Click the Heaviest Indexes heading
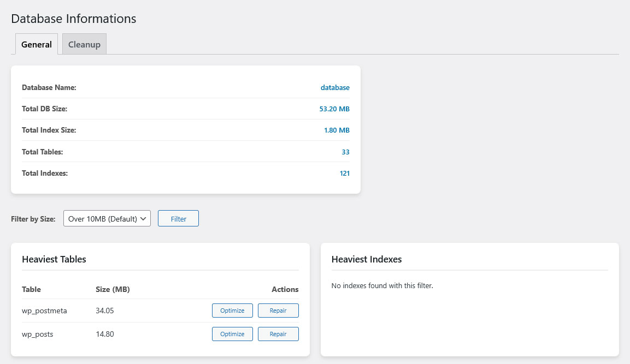 coord(367,259)
